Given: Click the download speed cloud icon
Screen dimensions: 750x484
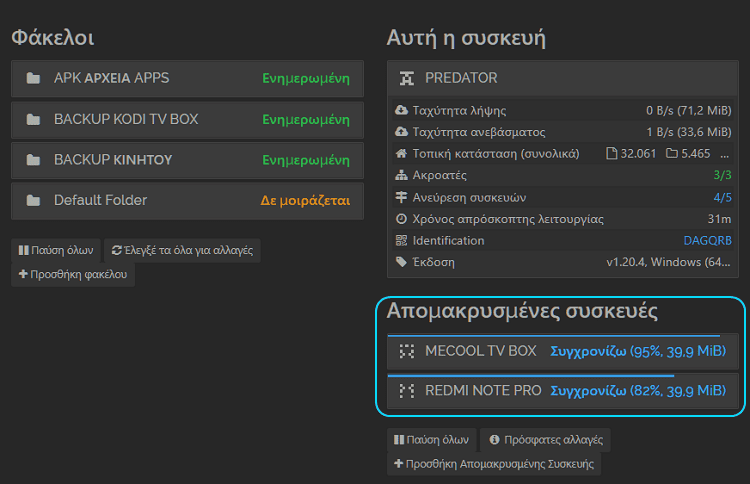Looking at the screenshot, I should pos(401,110).
